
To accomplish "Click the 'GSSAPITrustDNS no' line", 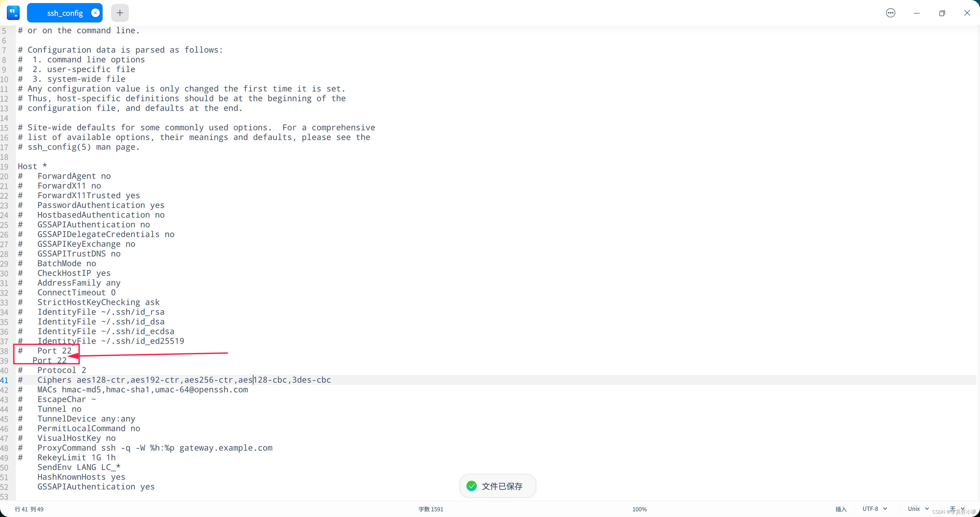I will click(x=69, y=254).
